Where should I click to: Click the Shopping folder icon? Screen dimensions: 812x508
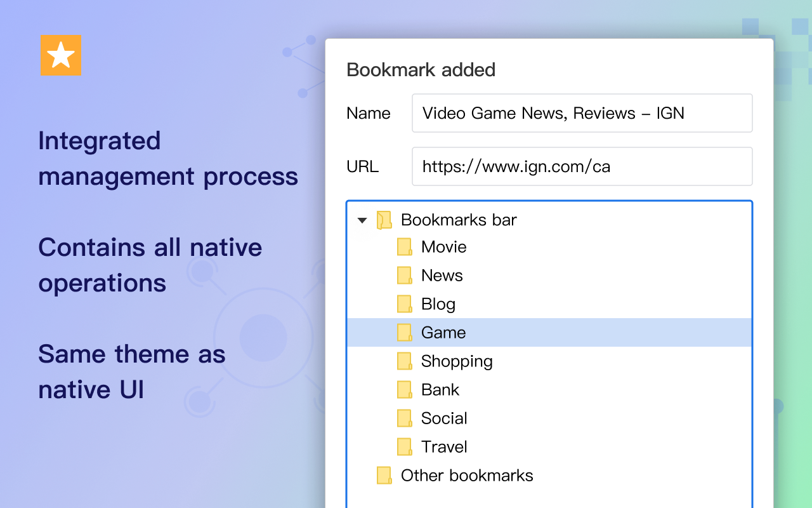click(x=405, y=361)
